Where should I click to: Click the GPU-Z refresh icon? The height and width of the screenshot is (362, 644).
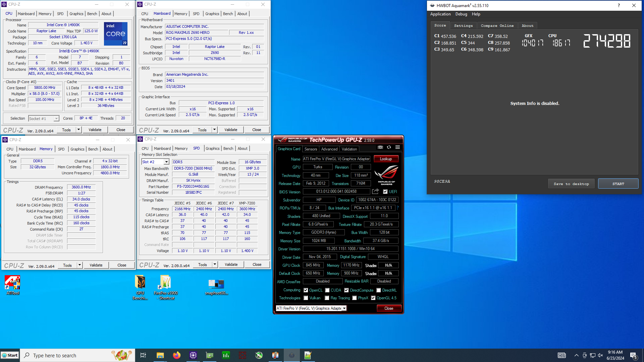(389, 147)
